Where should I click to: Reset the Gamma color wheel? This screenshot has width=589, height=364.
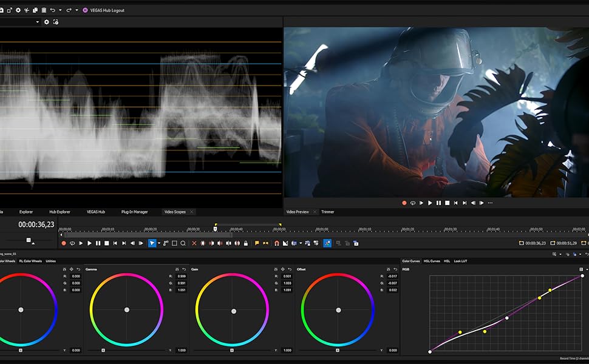(185, 269)
